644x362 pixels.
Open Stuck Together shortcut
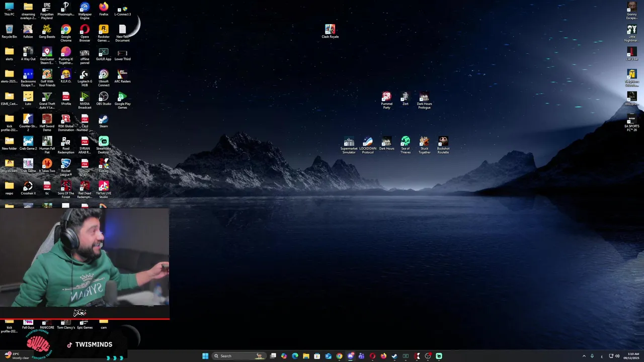424,145
